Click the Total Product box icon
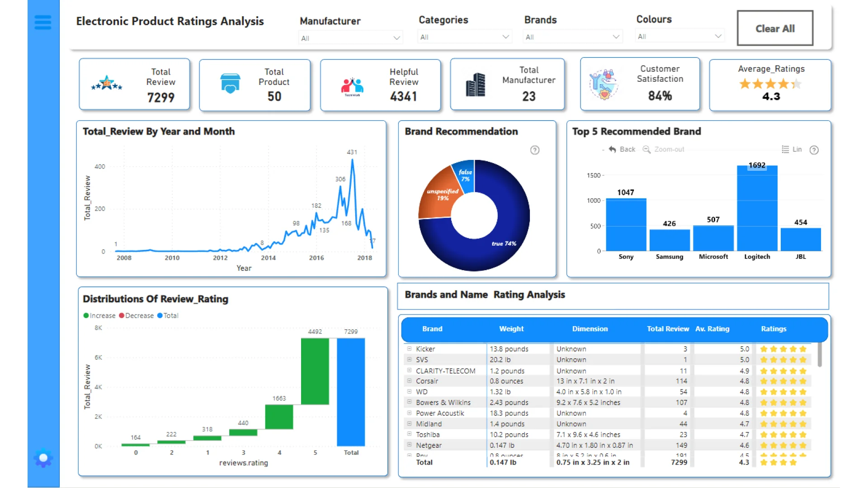Screen dimensions: 868x488 (230, 84)
